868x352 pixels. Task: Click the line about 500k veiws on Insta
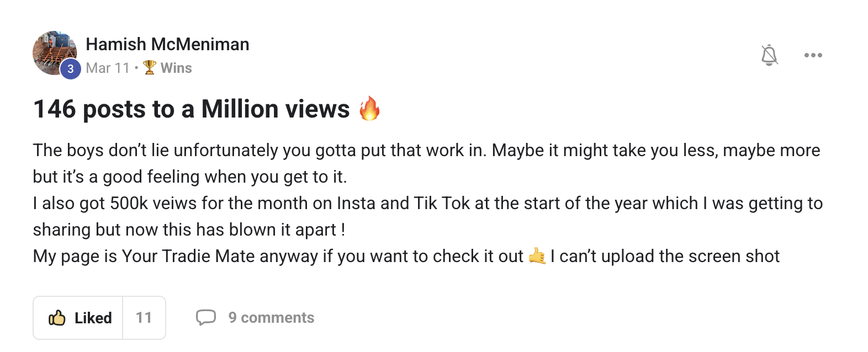[428, 203]
